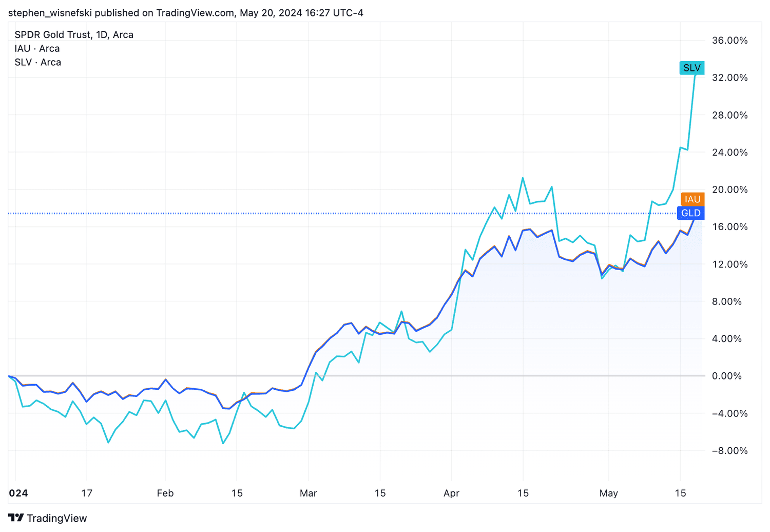Image resolution: width=770 pixels, height=532 pixels.
Task: Click the 'Apr' date axis label
Action: pyautogui.click(x=451, y=493)
